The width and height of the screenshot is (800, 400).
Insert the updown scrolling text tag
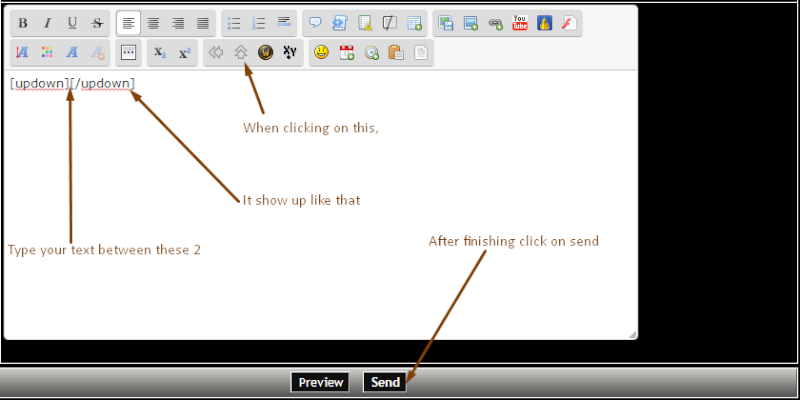point(241,53)
